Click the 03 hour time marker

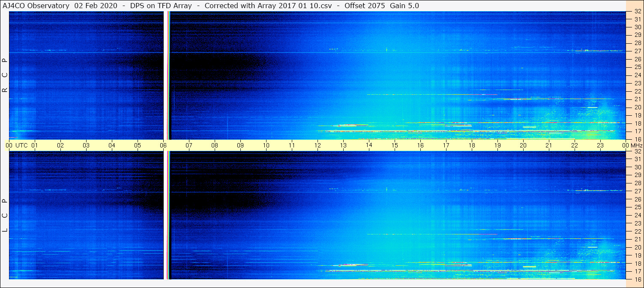pos(86,145)
